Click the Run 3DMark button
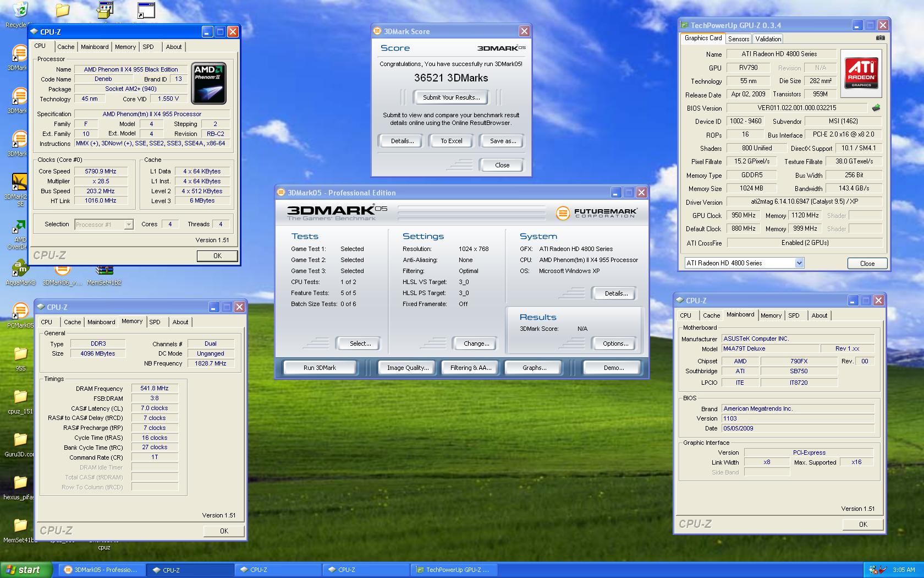 click(320, 368)
